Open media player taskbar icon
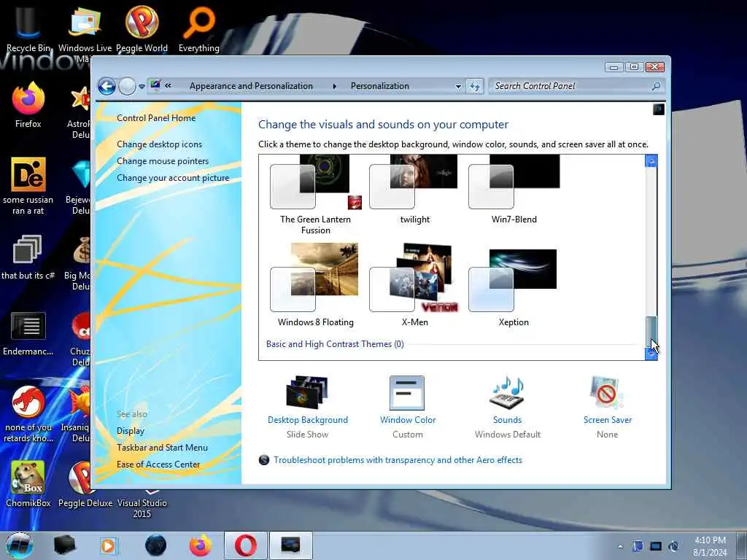 click(x=108, y=545)
